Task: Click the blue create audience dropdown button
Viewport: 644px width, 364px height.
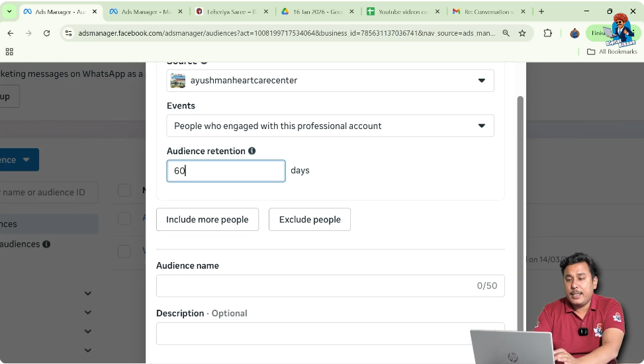Action: tap(19, 159)
